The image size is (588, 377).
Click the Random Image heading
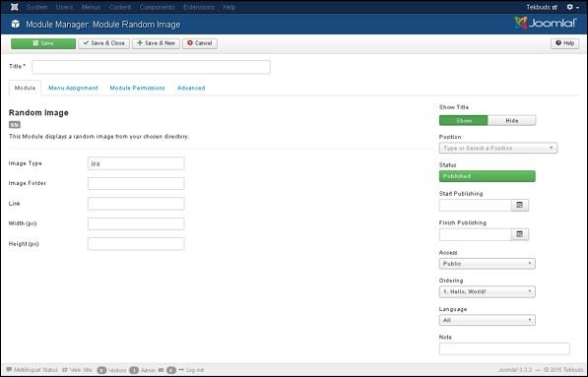click(38, 113)
